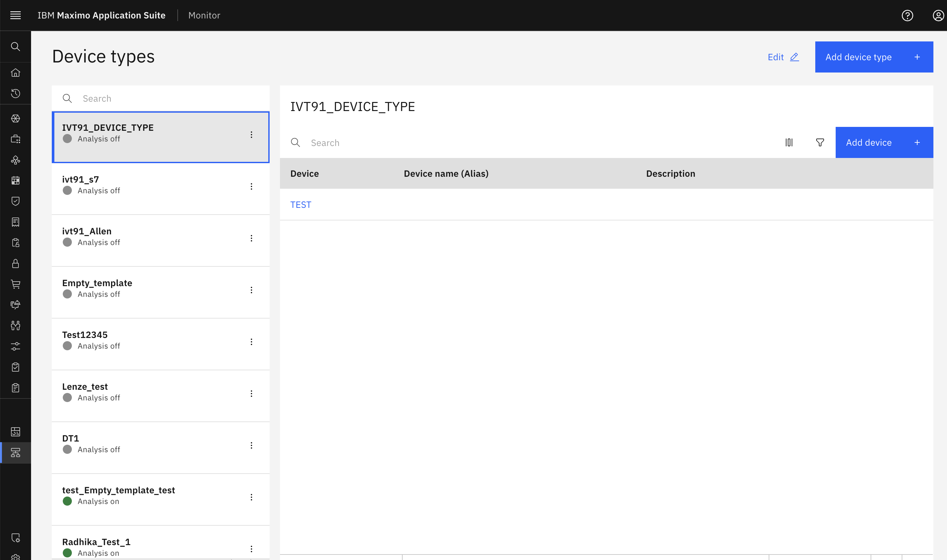Click the Edit pencil link
Viewport: 947px width, 560px height.
(x=783, y=57)
